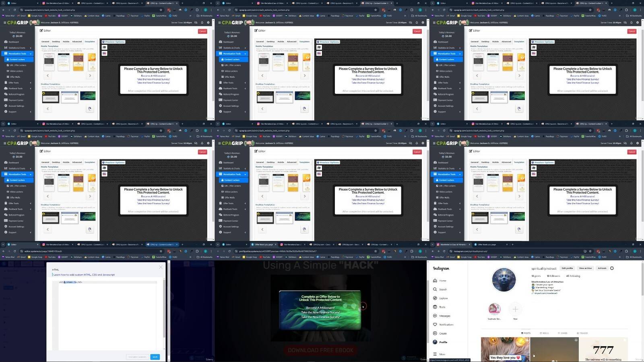
Task: Select the SAVED tab on Instagram profile
Action: click(x=563, y=333)
